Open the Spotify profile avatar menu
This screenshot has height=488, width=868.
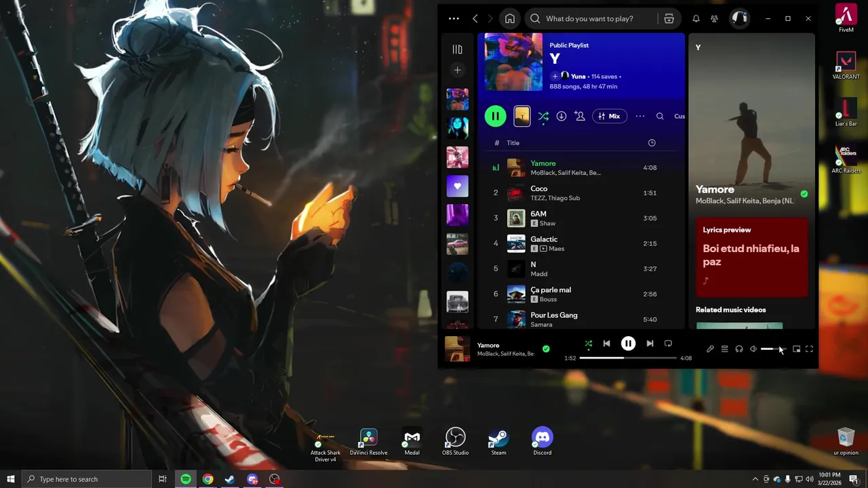[739, 18]
